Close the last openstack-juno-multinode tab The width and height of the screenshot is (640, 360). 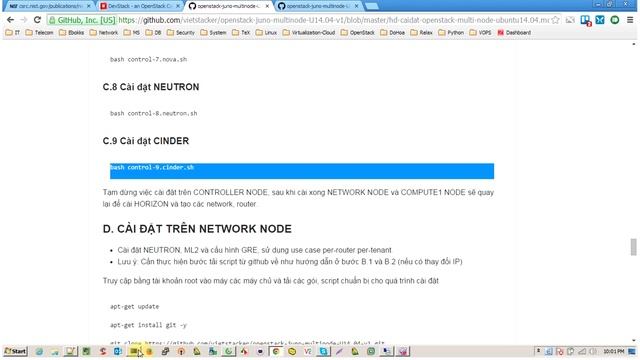(356, 6)
